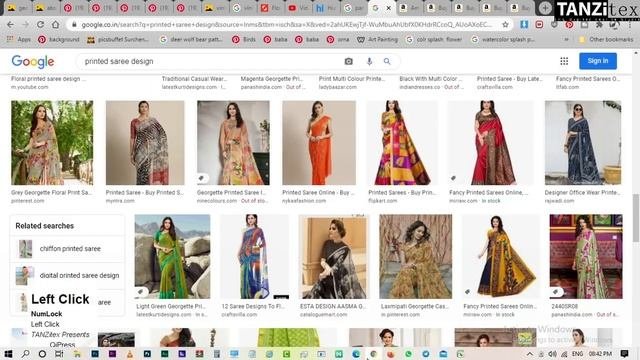
Task: Open Windows taskbar search icon
Action: pos(25,353)
